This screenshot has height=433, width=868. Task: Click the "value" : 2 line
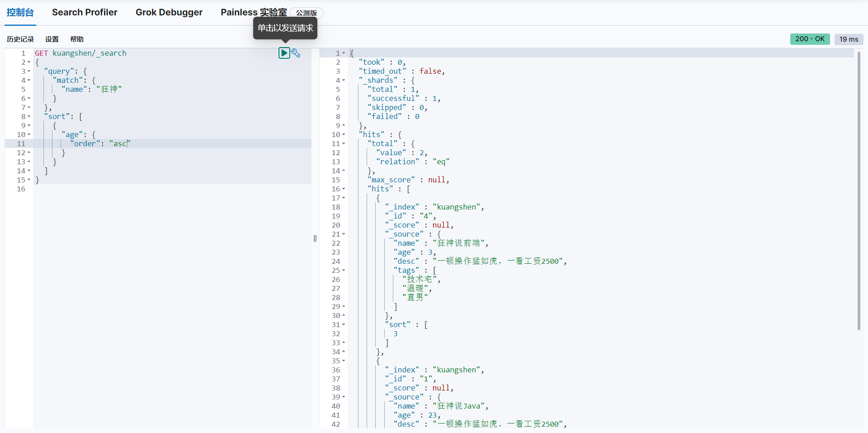[401, 152]
